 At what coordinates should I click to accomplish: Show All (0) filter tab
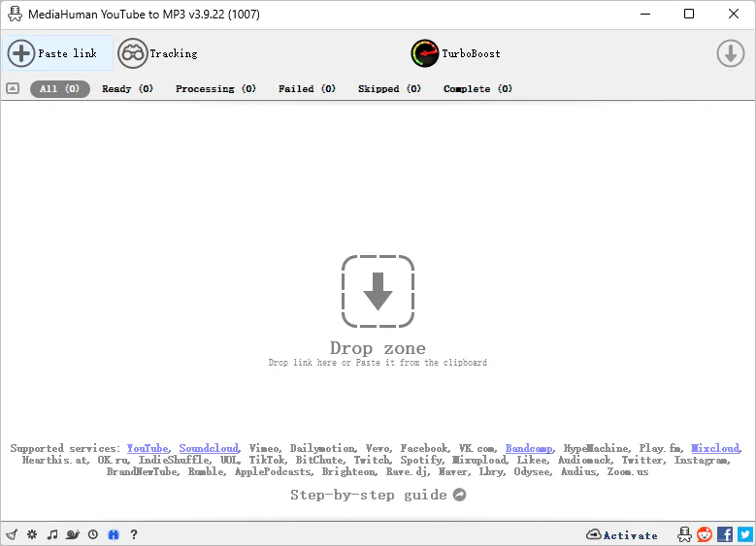[60, 88]
